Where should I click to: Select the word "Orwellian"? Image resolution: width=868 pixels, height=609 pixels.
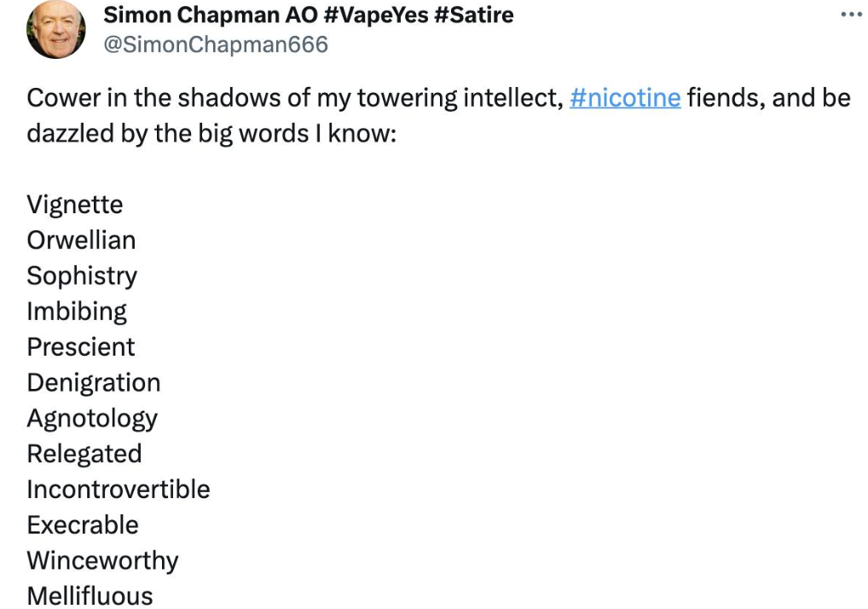(x=81, y=241)
